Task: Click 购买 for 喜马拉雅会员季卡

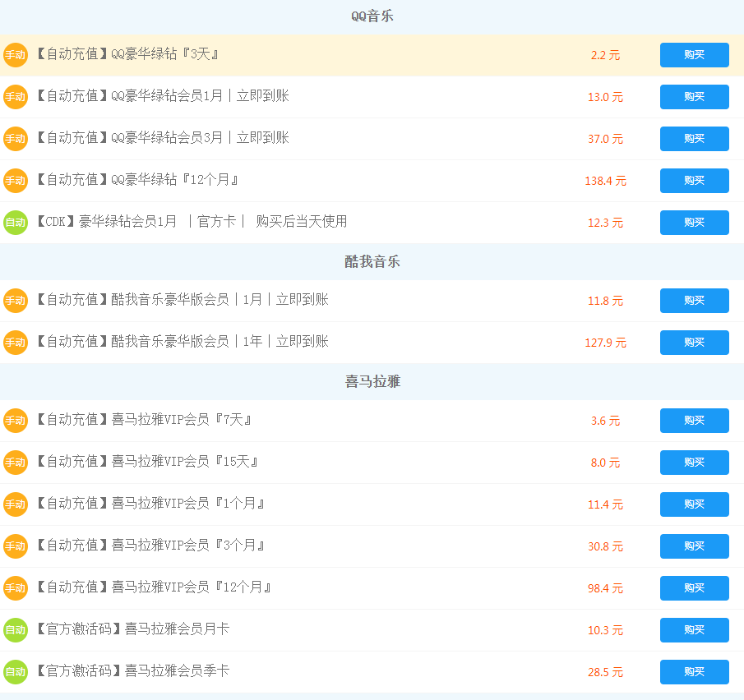Action: 694,672
